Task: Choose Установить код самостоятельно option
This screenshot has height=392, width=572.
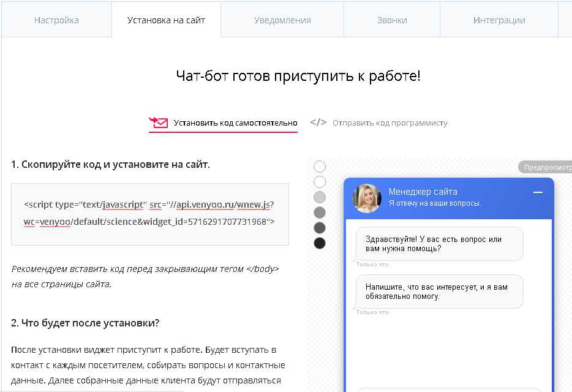Action: [235, 123]
